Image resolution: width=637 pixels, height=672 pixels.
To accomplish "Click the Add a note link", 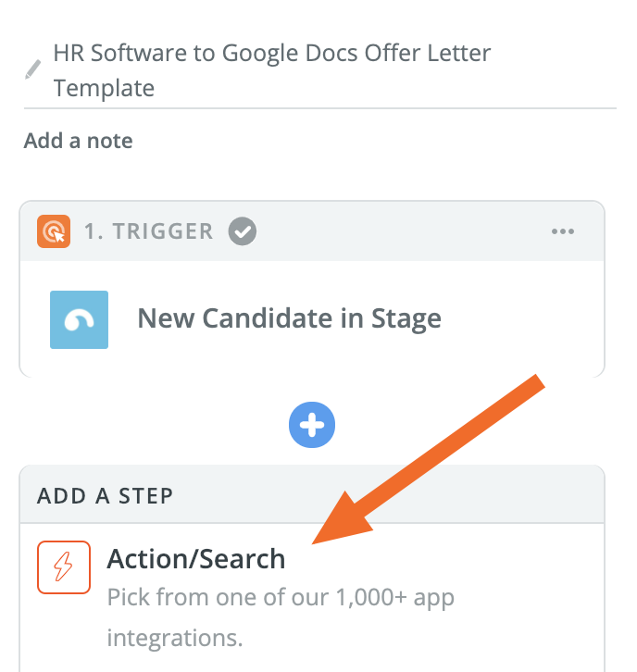I will point(78,141).
